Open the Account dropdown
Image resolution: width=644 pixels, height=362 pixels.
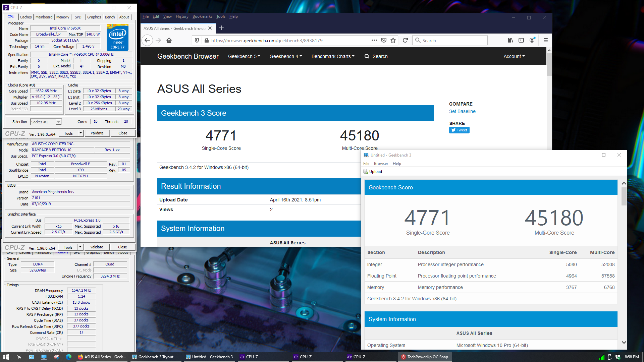pyautogui.click(x=514, y=56)
